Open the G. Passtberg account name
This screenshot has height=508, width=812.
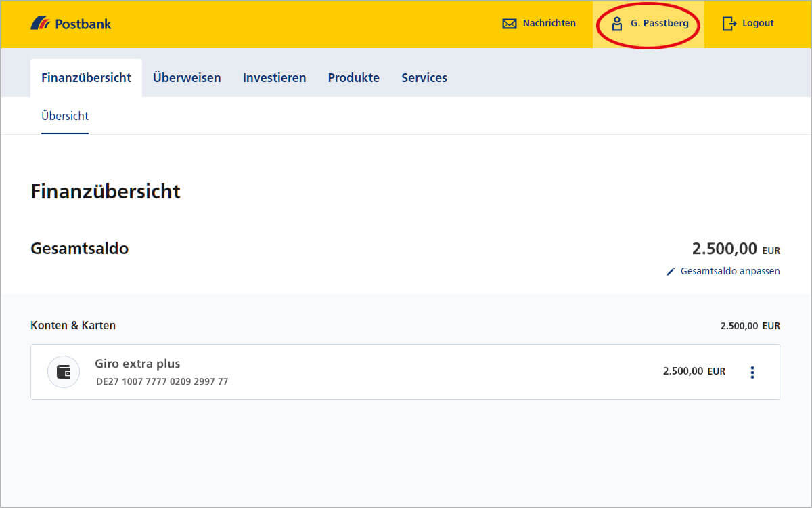coord(659,24)
